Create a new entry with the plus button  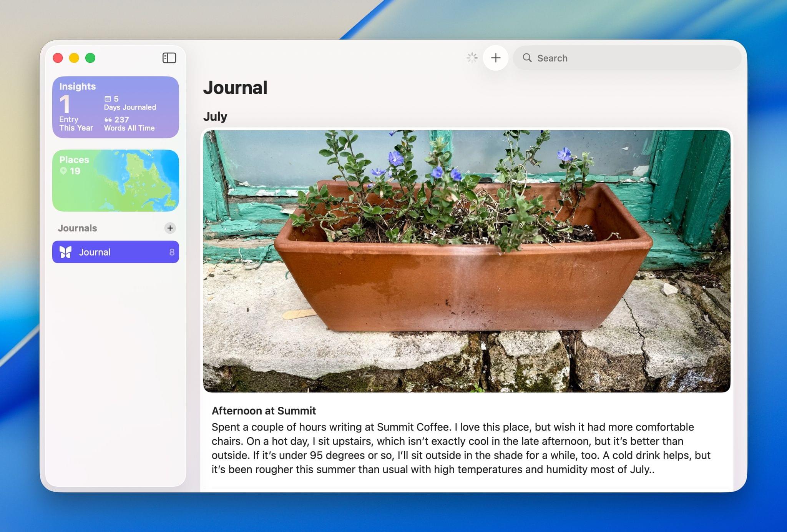(496, 58)
